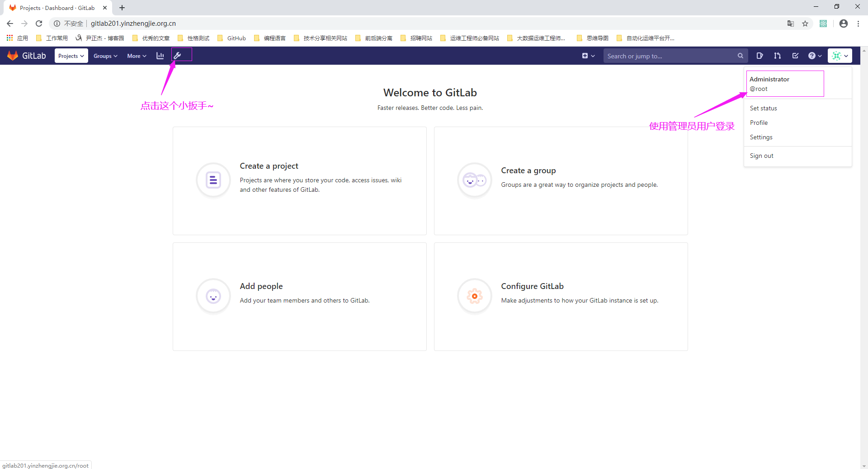The image size is (868, 469).
Task: Open the 性格测试 bookmark folder
Action: pos(193,38)
